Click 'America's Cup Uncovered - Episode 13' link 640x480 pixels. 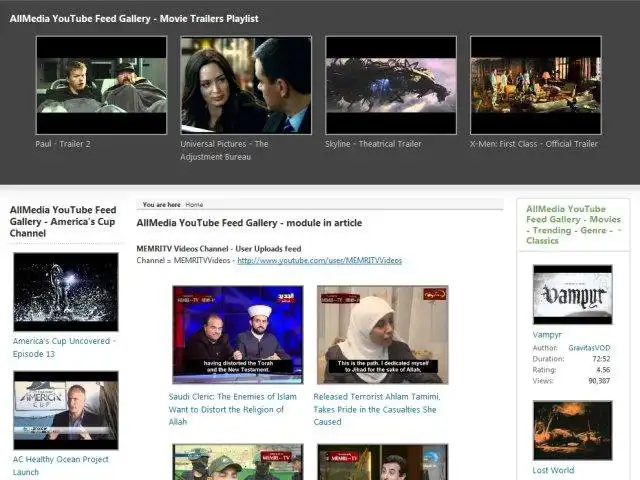point(64,347)
